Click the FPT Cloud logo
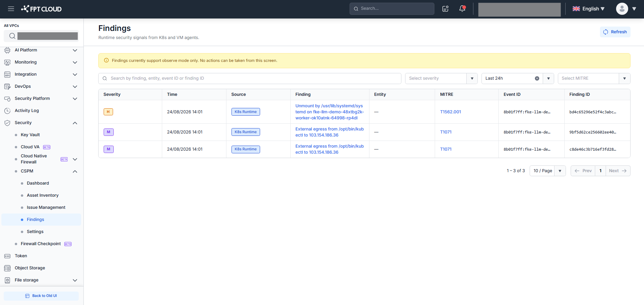The height and width of the screenshot is (305, 644). (41, 9)
